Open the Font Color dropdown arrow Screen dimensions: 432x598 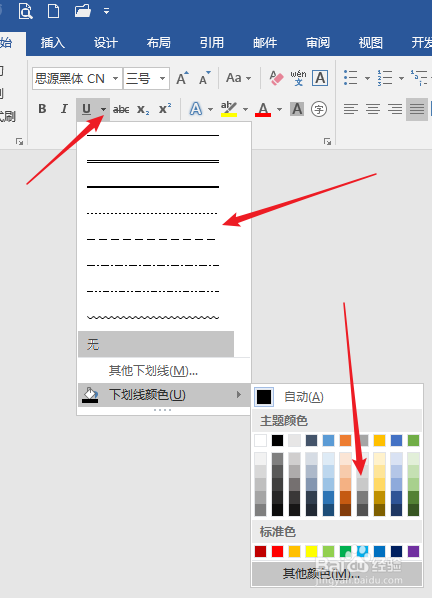coord(279,109)
